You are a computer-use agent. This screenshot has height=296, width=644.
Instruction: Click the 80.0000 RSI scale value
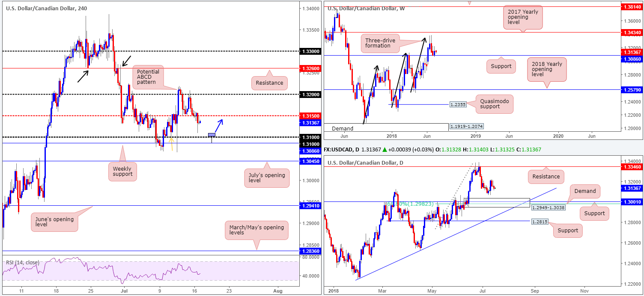tap(310, 258)
